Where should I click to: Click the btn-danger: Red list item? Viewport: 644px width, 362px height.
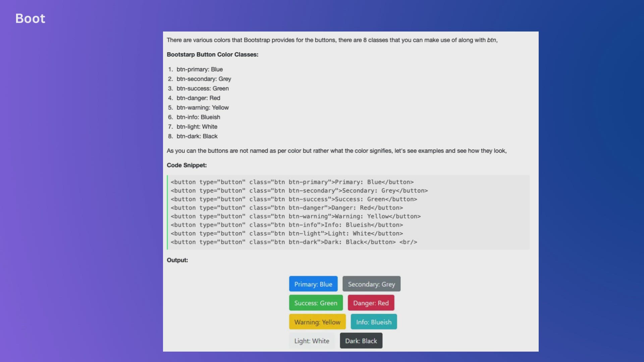[x=198, y=98]
